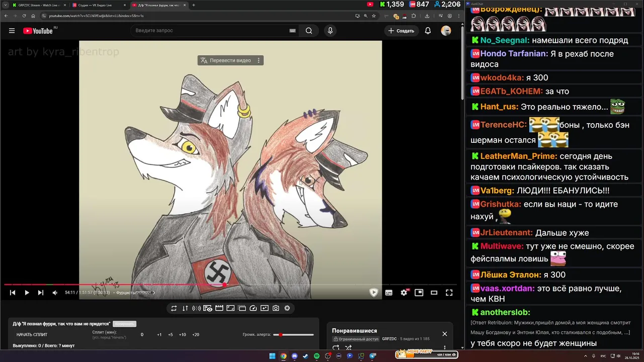Add +20 minutes to split

(x=195, y=335)
